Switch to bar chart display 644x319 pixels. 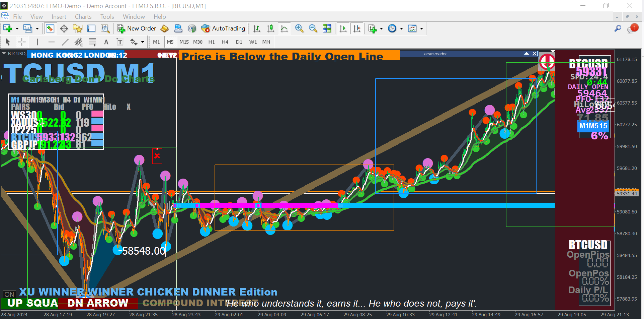(x=257, y=28)
